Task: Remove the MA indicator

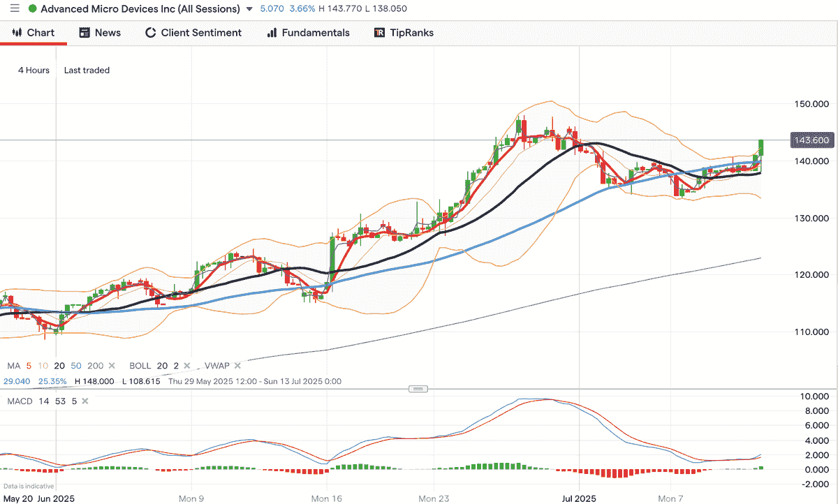Action: 113,366
